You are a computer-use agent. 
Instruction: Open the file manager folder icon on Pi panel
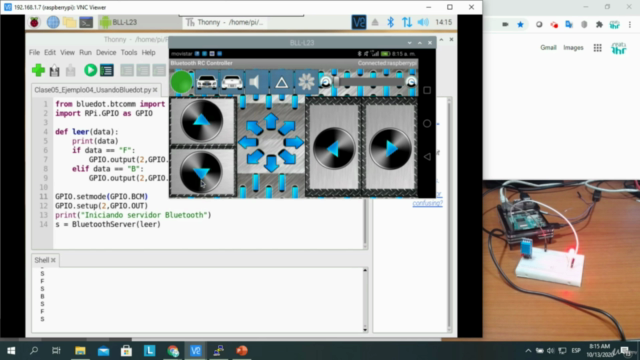point(69,22)
